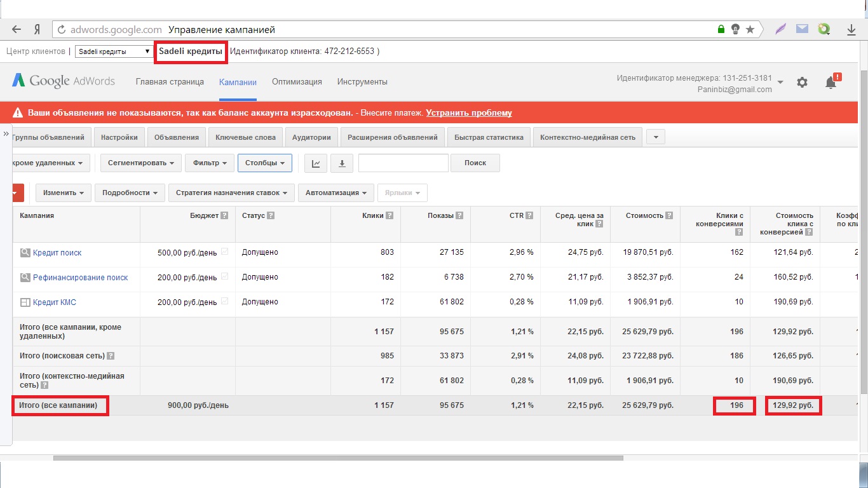The image size is (868, 488).
Task: Expand the manager account dropdown arrow
Action: [x=780, y=83]
